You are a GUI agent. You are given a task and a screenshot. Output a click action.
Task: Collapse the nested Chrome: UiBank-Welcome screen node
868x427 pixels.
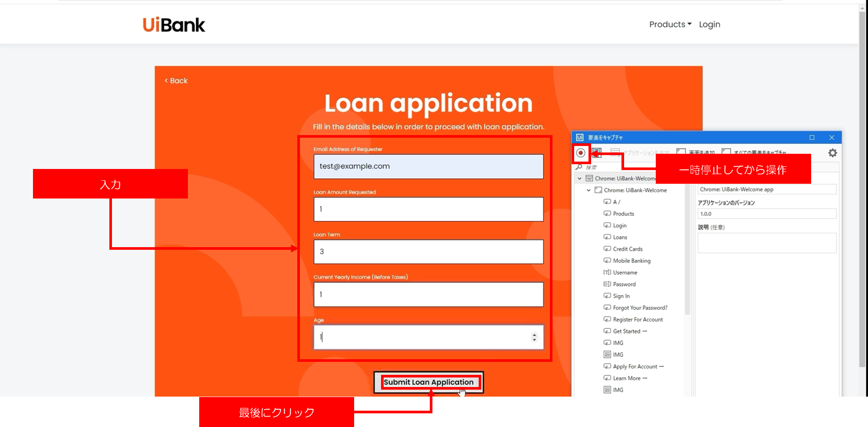589,190
